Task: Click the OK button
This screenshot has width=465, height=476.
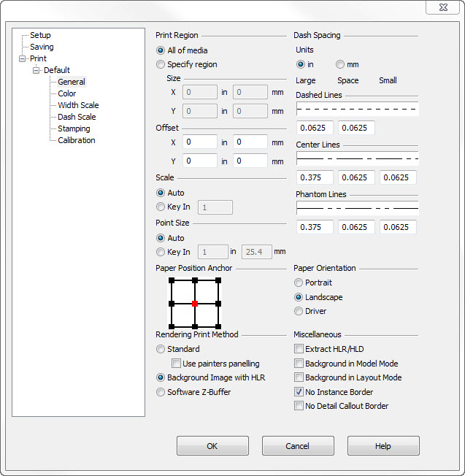Action: point(212,446)
